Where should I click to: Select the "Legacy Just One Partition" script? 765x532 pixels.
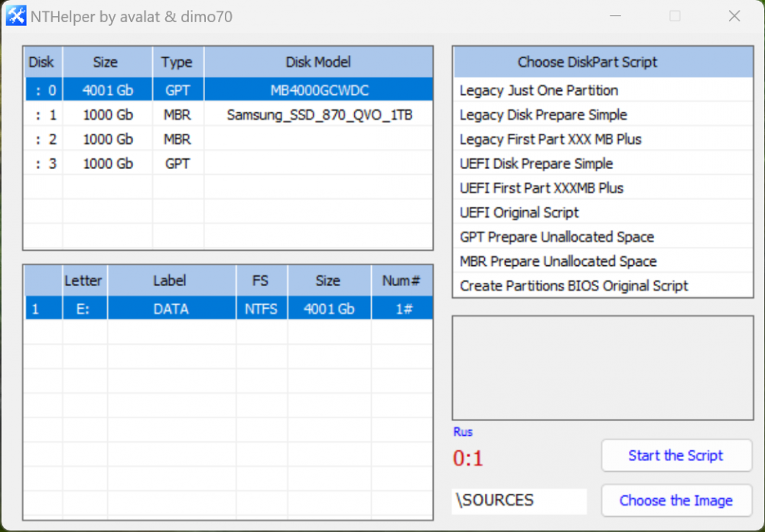click(536, 90)
